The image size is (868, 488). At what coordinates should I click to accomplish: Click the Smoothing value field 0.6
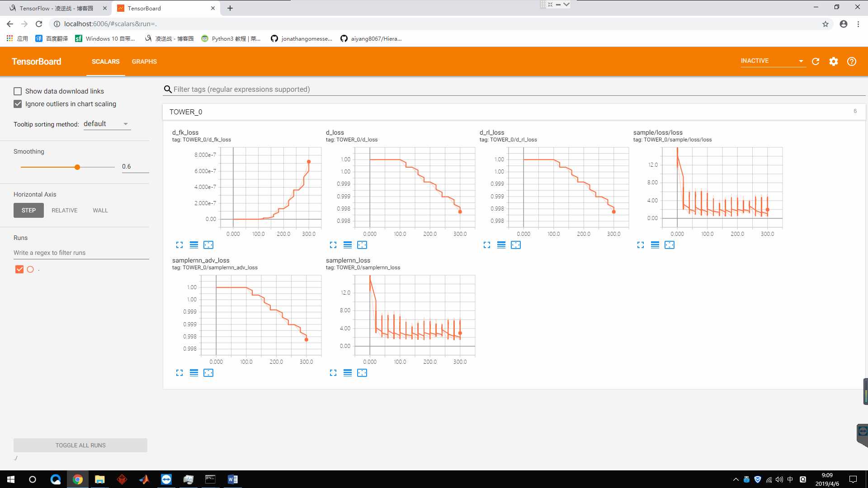point(135,167)
